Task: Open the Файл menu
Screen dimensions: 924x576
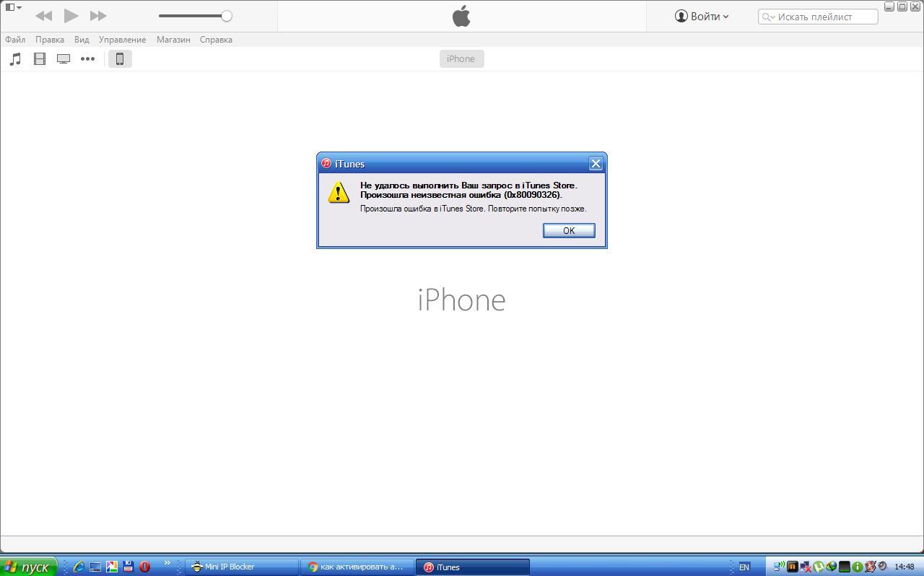Action: click(x=15, y=40)
